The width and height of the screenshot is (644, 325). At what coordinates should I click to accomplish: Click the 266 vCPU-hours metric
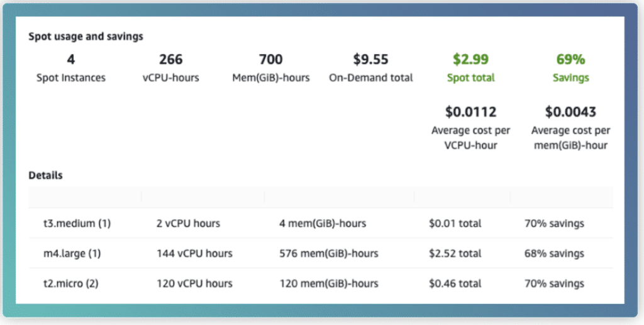[x=170, y=60]
